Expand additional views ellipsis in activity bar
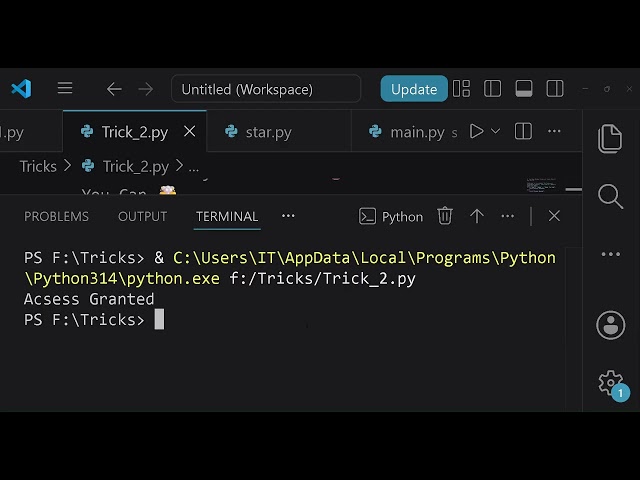Viewport: 640px width, 480px height. click(x=611, y=254)
